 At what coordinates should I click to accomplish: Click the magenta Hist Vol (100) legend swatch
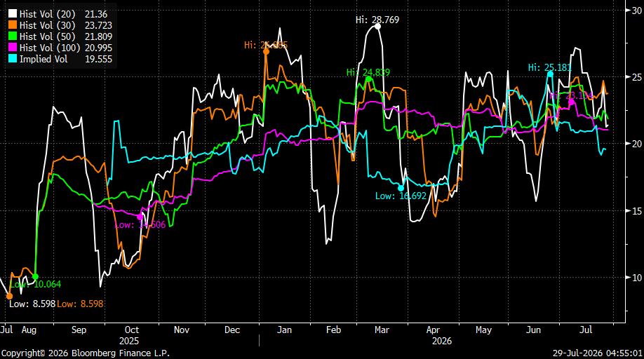[13, 47]
